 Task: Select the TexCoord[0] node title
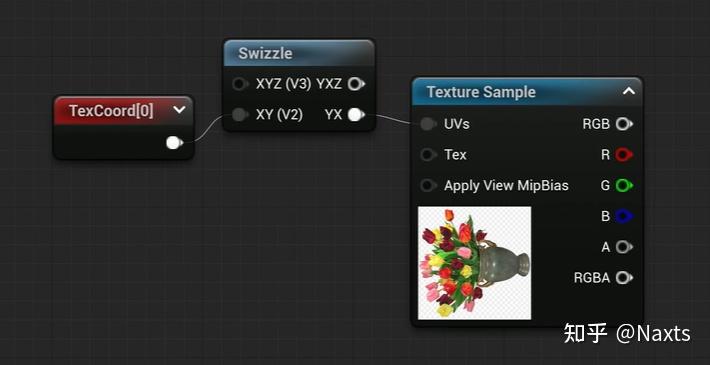[111, 110]
